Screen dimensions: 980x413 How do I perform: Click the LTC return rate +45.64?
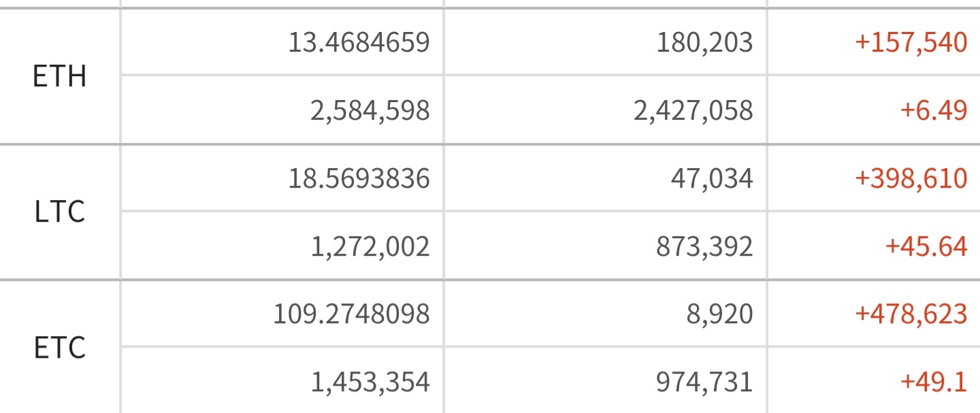pos(926,247)
